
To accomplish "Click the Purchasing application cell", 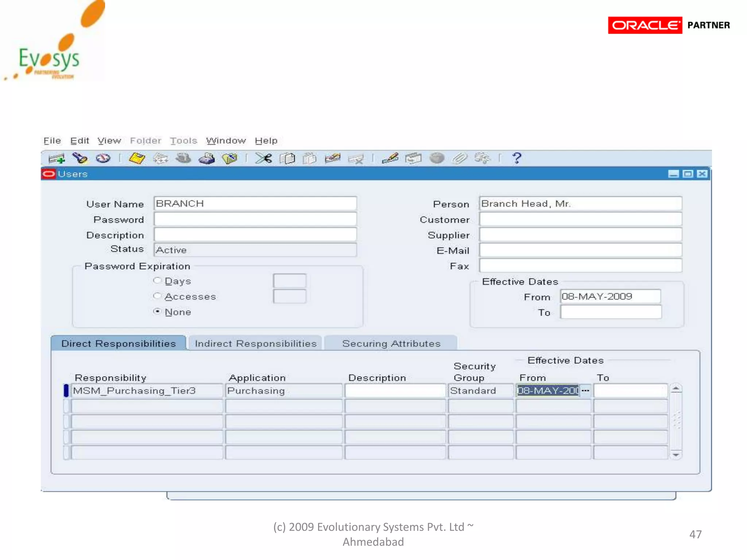I will tap(284, 390).
